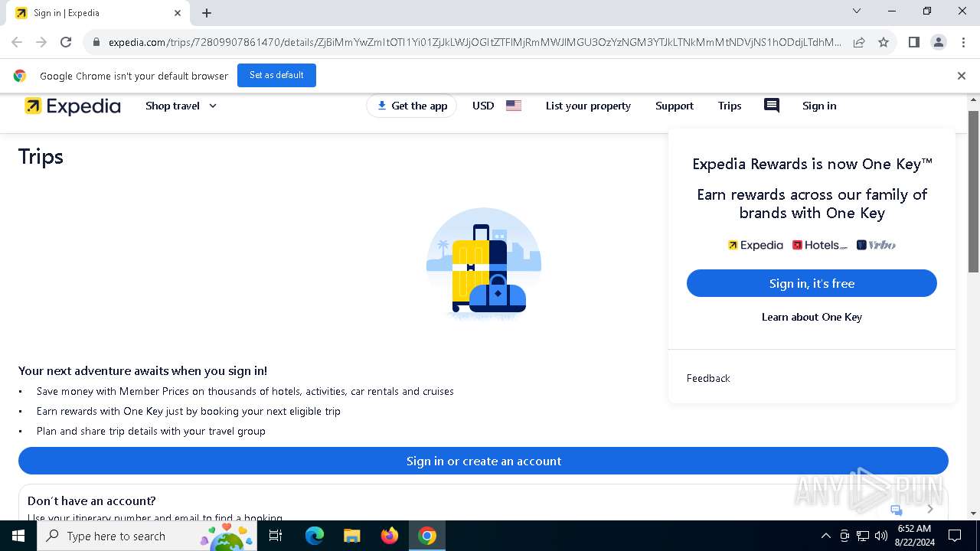This screenshot has width=980, height=551.
Task: Open Trips in header navigation
Action: (x=730, y=106)
